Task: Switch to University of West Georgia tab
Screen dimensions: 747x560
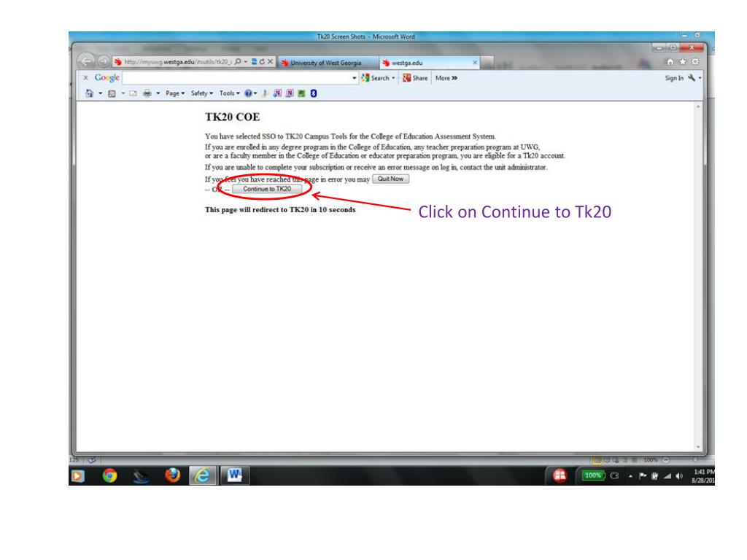Action: tap(328, 63)
